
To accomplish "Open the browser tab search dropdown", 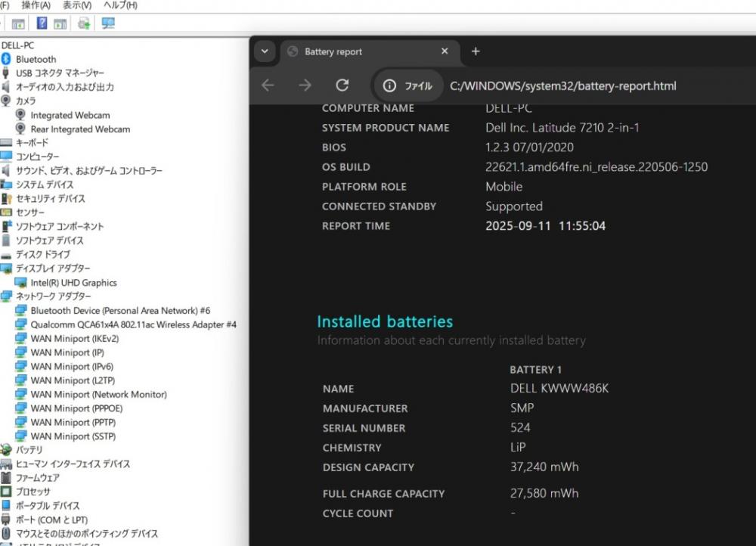I will 265,51.
